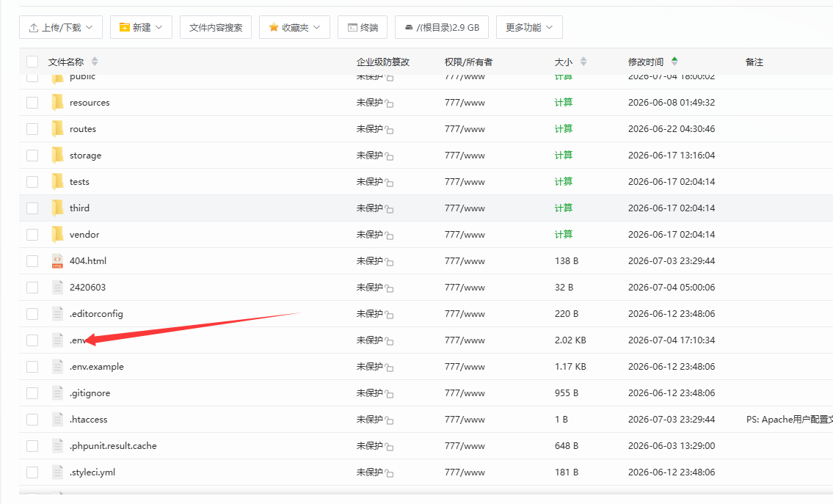Open the .htaccess file name

(x=88, y=420)
